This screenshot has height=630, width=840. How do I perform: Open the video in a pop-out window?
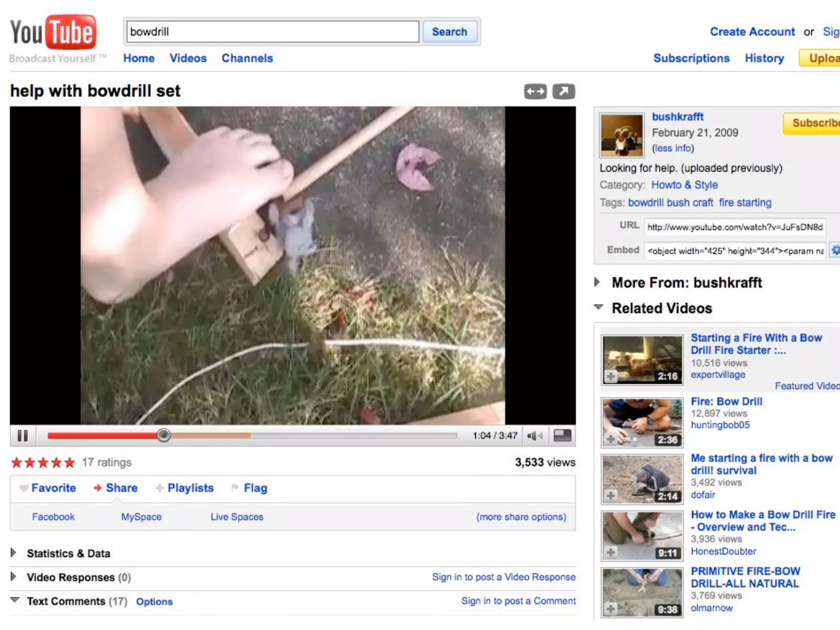[564, 91]
